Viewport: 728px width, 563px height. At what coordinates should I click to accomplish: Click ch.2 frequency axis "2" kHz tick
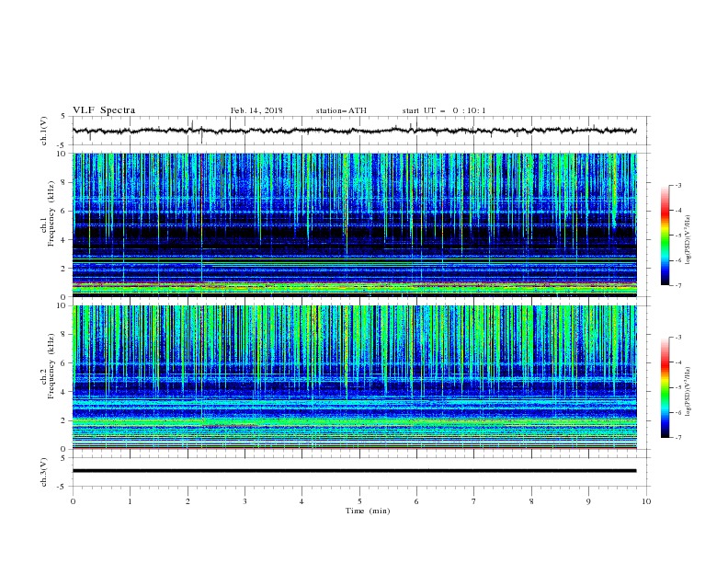click(65, 420)
